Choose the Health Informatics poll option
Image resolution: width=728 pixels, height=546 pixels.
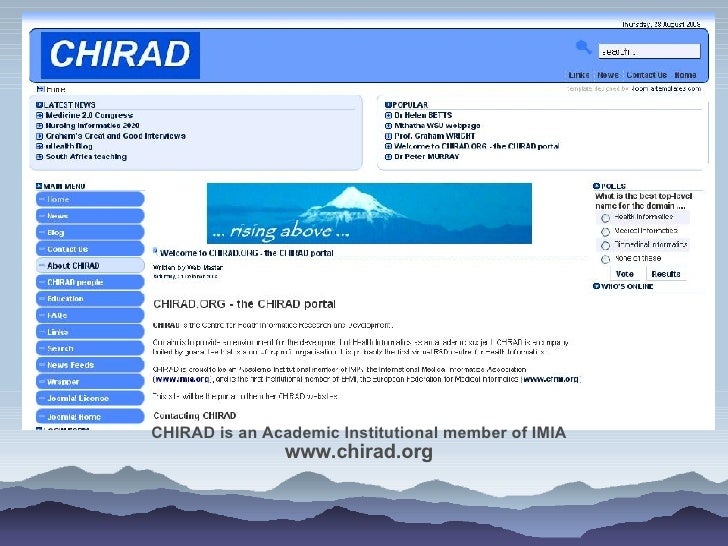(605, 218)
